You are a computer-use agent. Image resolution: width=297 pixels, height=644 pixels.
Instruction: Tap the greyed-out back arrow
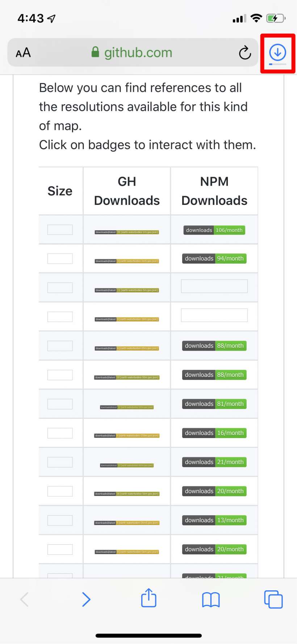click(24, 599)
